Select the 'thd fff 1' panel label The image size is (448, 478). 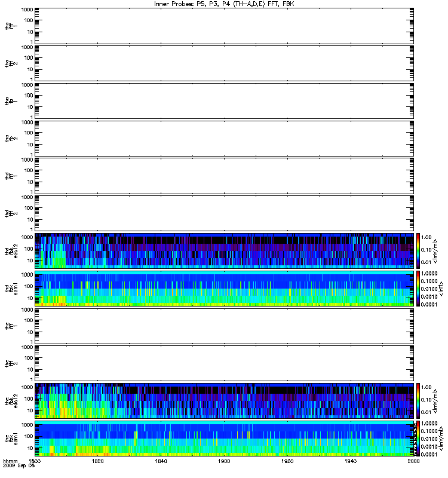pyautogui.click(x=11, y=176)
